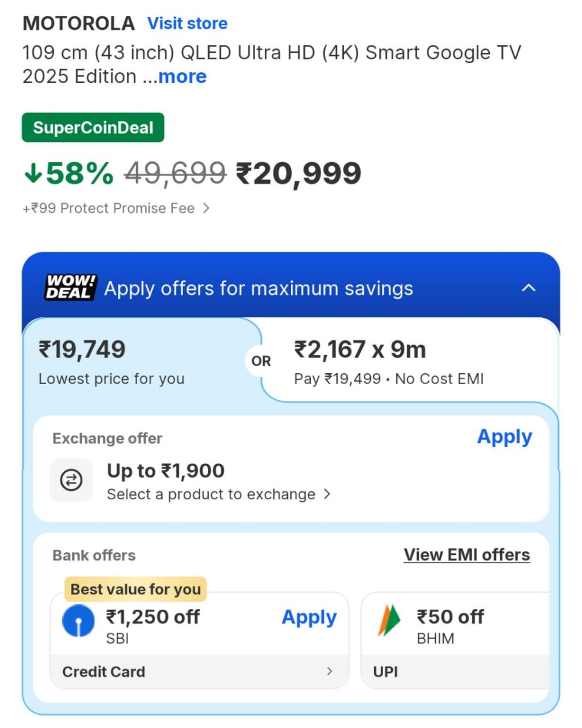Apply the SBI ₹1,250 off offer
582x728 pixels.
pos(309,618)
